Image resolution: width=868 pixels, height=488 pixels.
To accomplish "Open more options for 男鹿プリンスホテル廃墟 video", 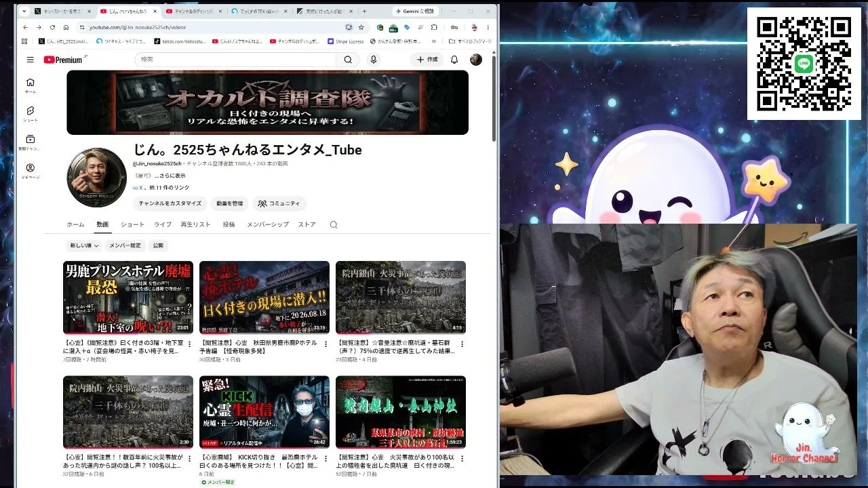I will point(190,344).
